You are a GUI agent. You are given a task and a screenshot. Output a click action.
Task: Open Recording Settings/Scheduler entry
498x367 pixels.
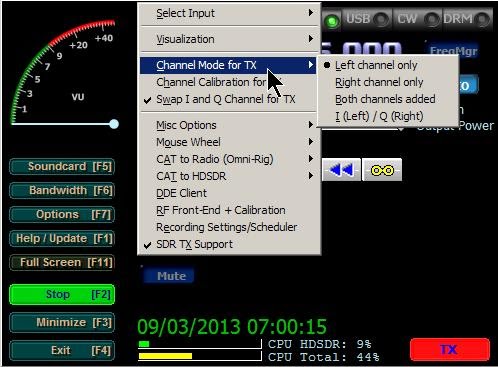tap(228, 227)
